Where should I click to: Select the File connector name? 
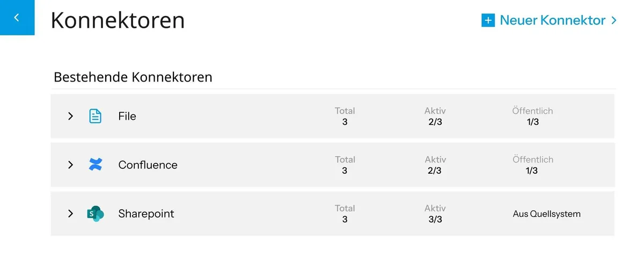127,116
